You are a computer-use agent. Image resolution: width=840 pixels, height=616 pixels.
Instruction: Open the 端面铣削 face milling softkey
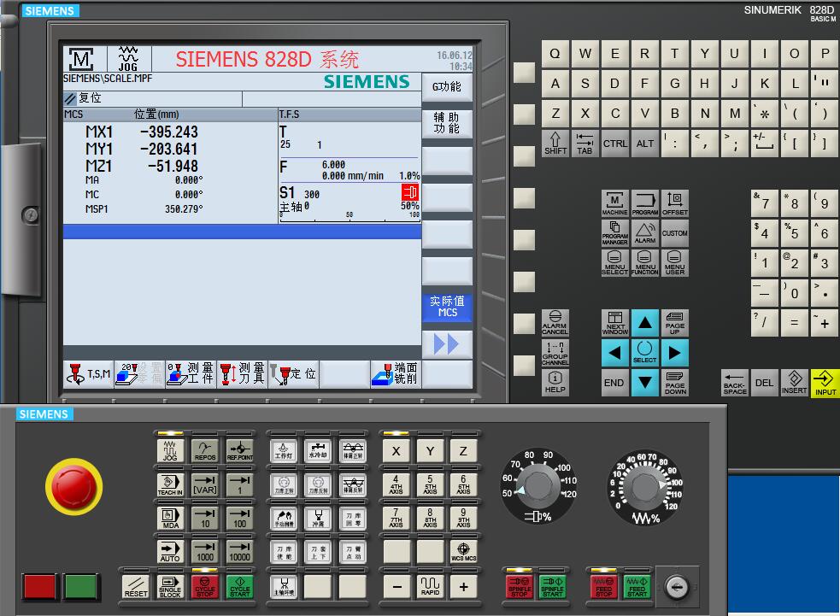tap(396, 374)
